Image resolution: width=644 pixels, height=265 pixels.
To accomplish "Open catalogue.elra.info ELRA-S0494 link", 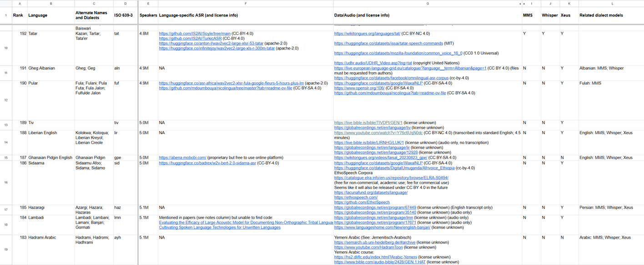I will pos(391,178).
